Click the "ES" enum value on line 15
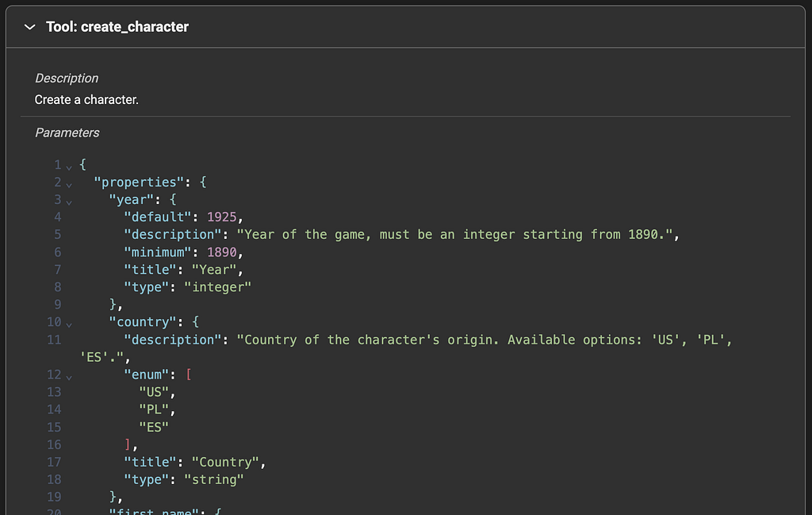Screen dimensions: 812x515 click(154, 428)
